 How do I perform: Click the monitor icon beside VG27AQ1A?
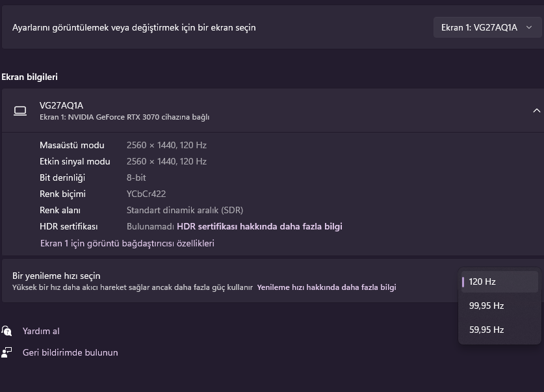coord(20,111)
